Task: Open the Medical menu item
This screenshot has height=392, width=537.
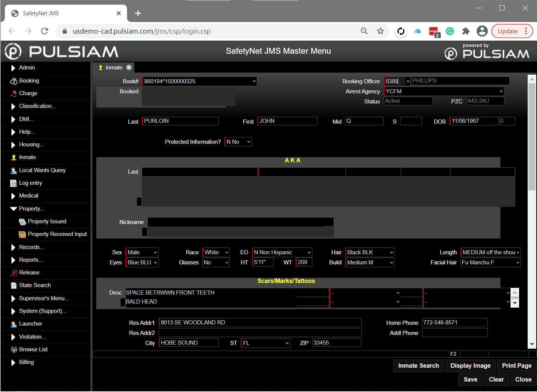Action: coord(28,196)
